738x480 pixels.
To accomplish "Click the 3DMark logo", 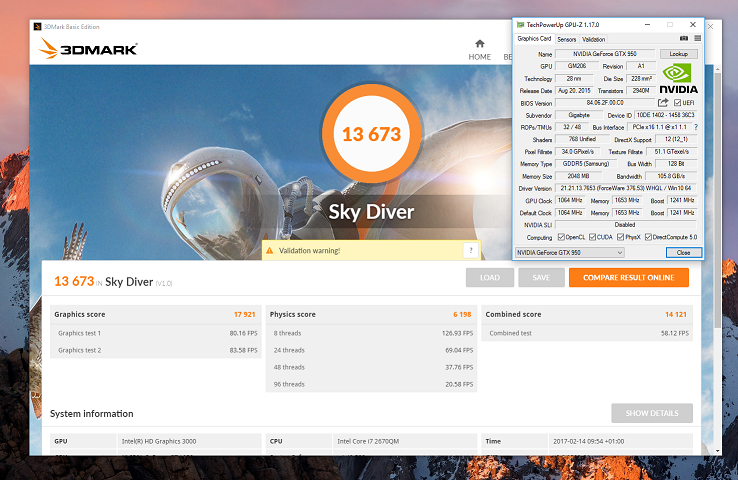I will (88, 48).
